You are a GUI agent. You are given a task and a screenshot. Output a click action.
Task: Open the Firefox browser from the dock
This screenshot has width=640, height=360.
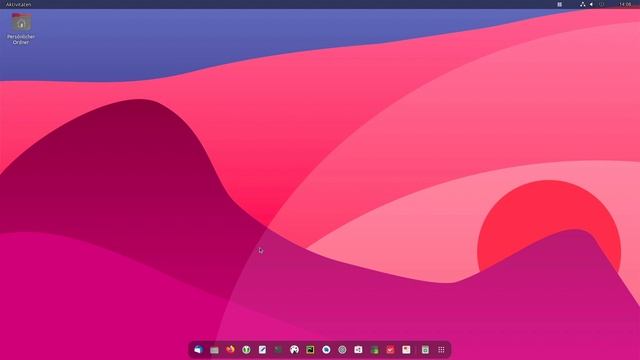tap(230, 350)
